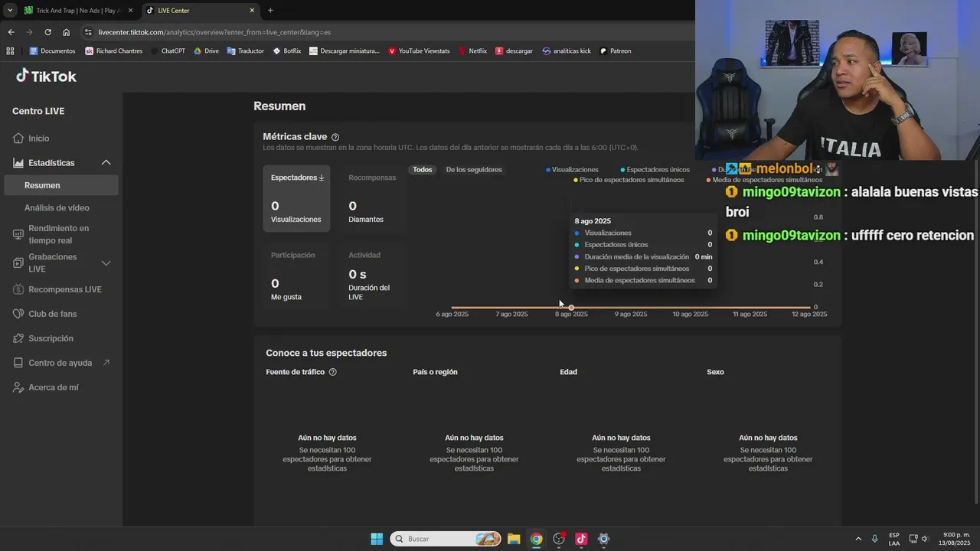
Task: Open Centro de ayuda
Action: [61, 363]
